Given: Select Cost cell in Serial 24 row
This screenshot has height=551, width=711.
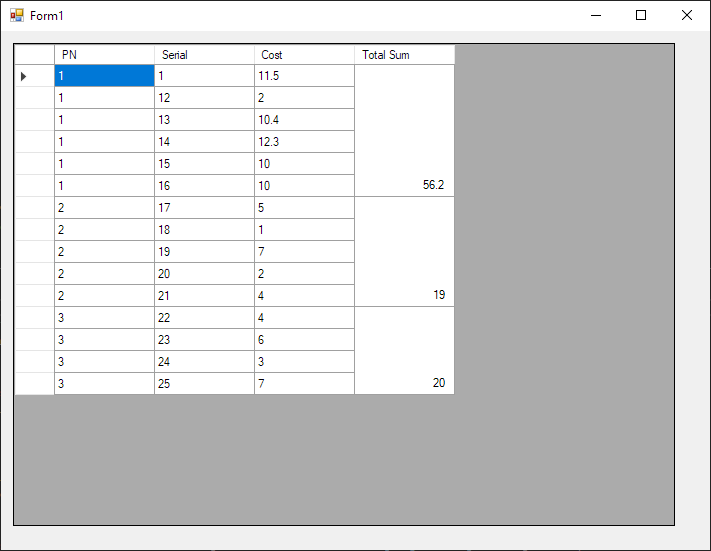Looking at the screenshot, I should [304, 361].
